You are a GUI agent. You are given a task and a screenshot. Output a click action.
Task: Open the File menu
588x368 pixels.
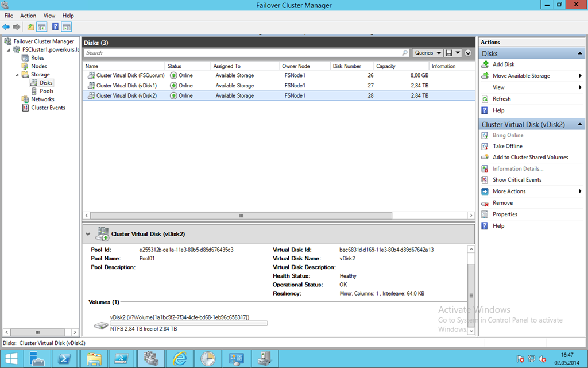coord(9,16)
